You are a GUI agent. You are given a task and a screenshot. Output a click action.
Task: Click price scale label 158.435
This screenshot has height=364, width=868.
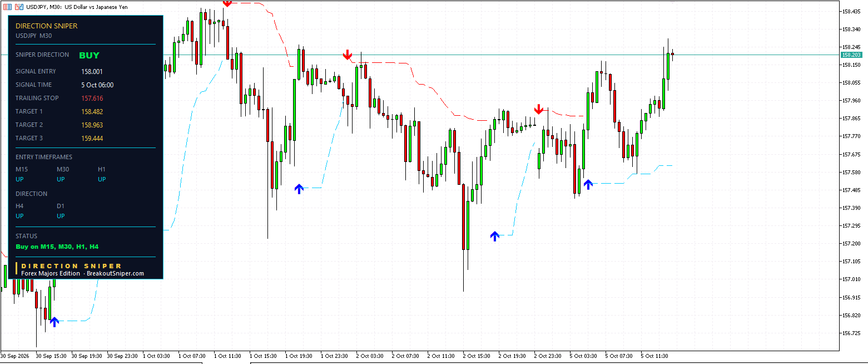click(x=852, y=11)
